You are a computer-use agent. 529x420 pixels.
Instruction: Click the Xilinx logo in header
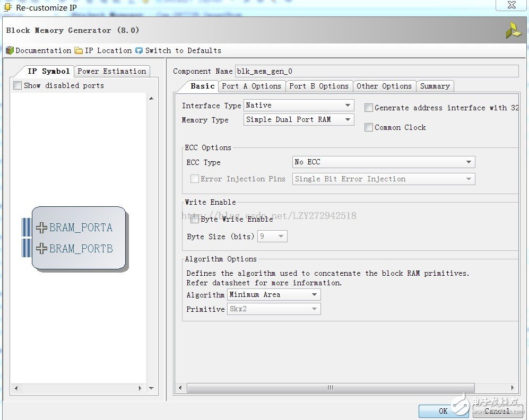point(513,31)
